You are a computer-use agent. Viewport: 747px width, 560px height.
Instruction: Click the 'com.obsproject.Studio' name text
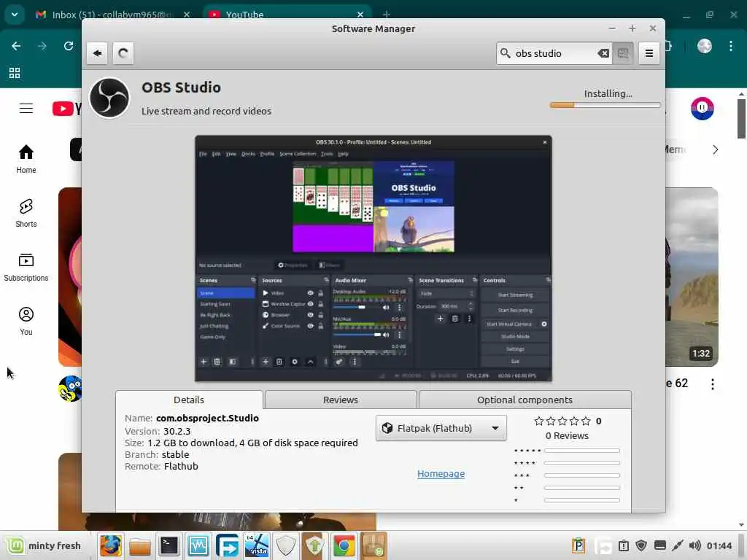(x=208, y=418)
